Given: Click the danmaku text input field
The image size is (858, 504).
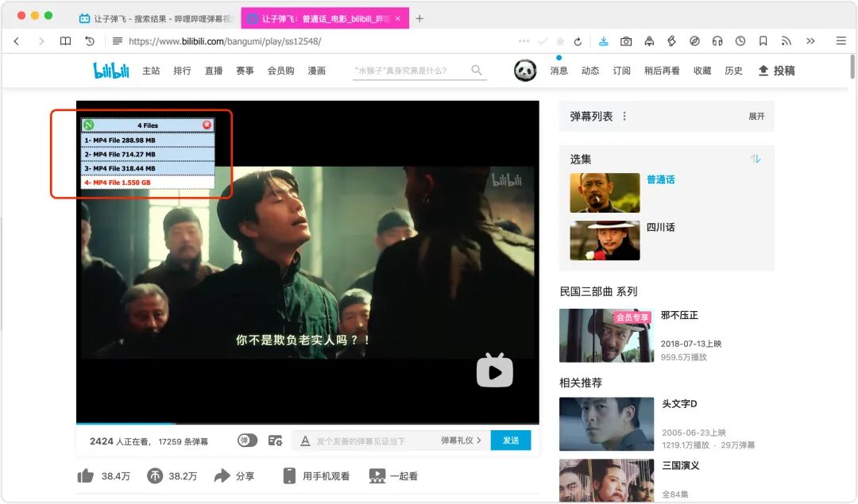Looking at the screenshot, I should [x=375, y=441].
